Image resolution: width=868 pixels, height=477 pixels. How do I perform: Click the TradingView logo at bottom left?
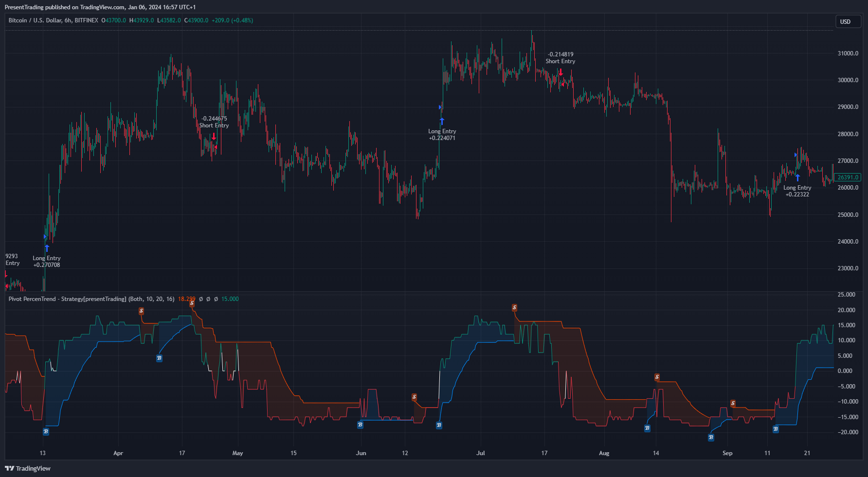(x=28, y=468)
